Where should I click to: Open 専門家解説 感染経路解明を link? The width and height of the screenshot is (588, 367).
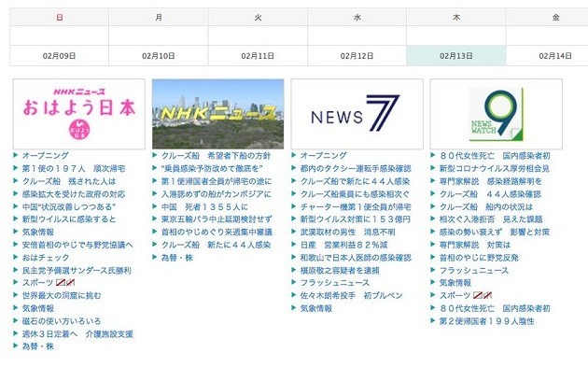[491, 181]
